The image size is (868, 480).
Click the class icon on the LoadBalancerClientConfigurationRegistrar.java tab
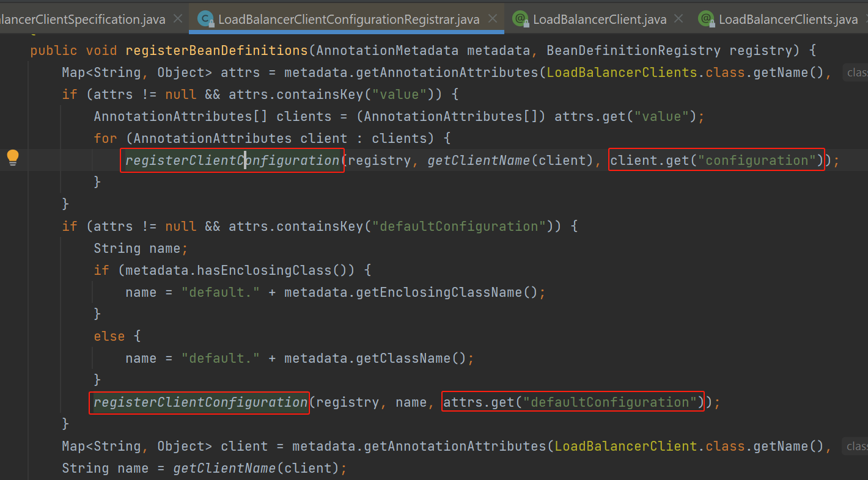(205, 19)
